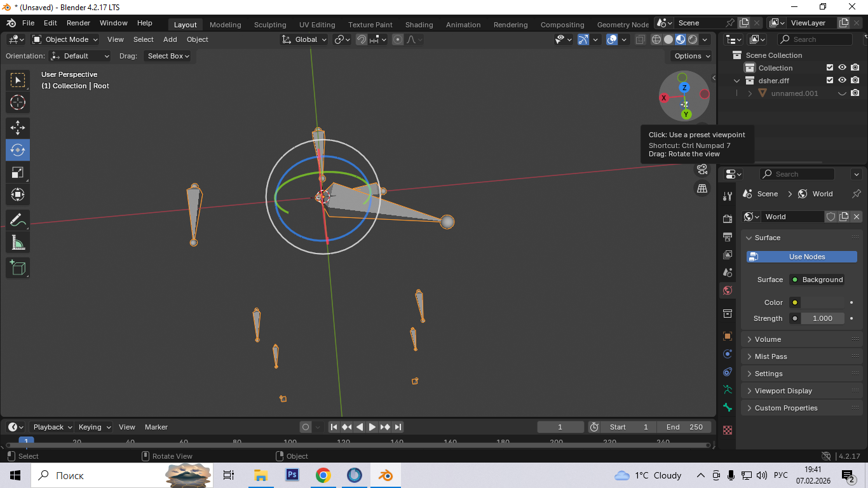The height and width of the screenshot is (488, 868).
Task: Activate the Annotate tool
Action: pyautogui.click(x=18, y=220)
